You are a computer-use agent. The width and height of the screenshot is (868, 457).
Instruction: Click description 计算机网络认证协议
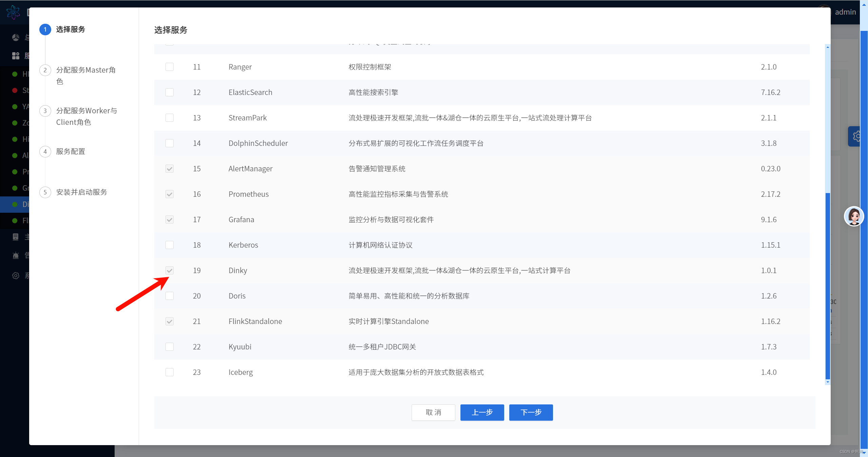(x=380, y=245)
